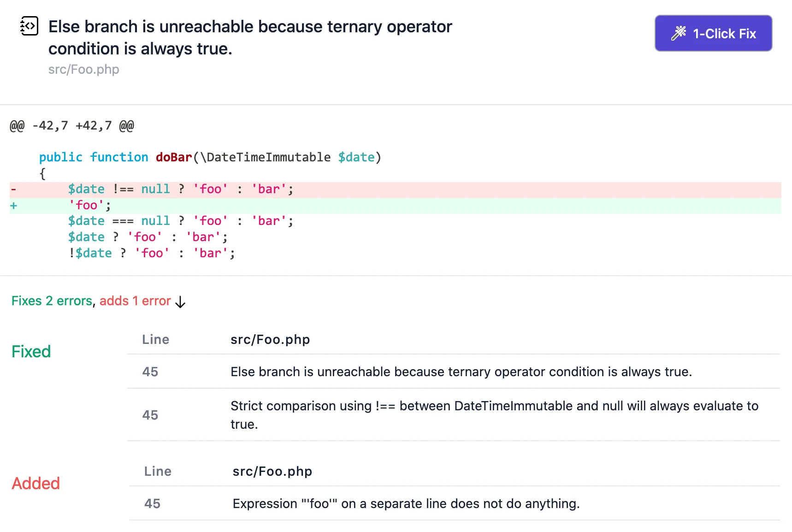Click line number 45 in the Fixed table
Image resolution: width=792 pixels, height=532 pixels.
click(150, 372)
